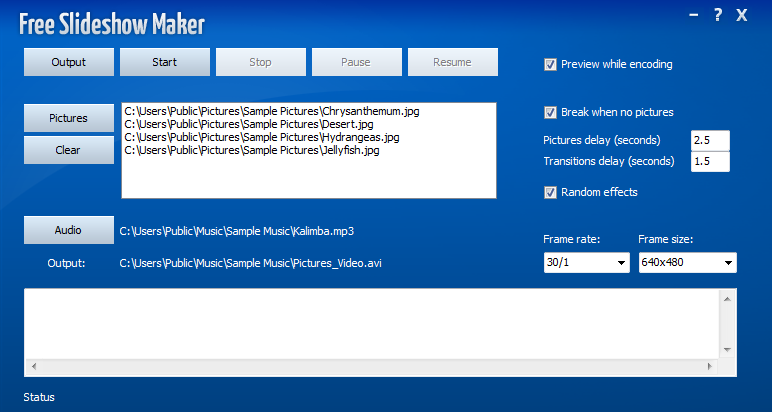
Task: Click the log scrollbar left arrow
Action: point(33,366)
